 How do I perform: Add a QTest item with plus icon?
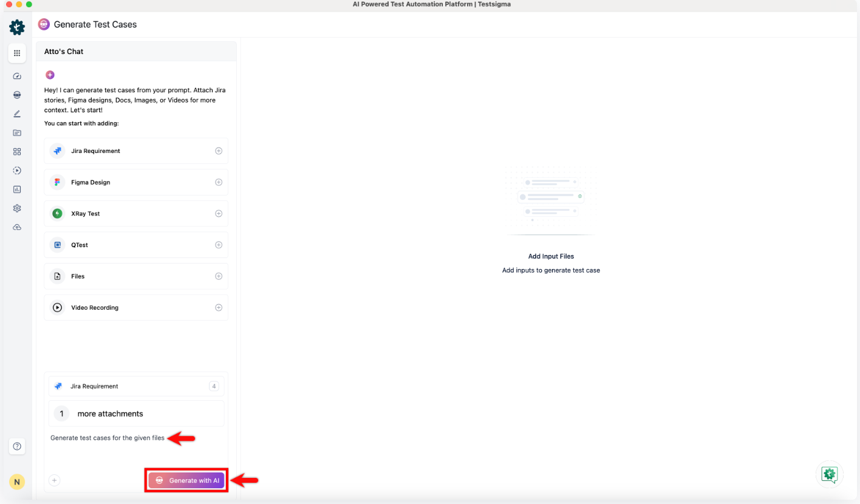pos(219,245)
